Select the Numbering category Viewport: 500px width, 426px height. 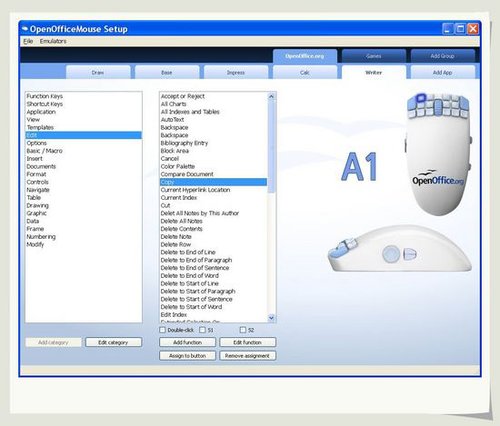(x=41, y=237)
